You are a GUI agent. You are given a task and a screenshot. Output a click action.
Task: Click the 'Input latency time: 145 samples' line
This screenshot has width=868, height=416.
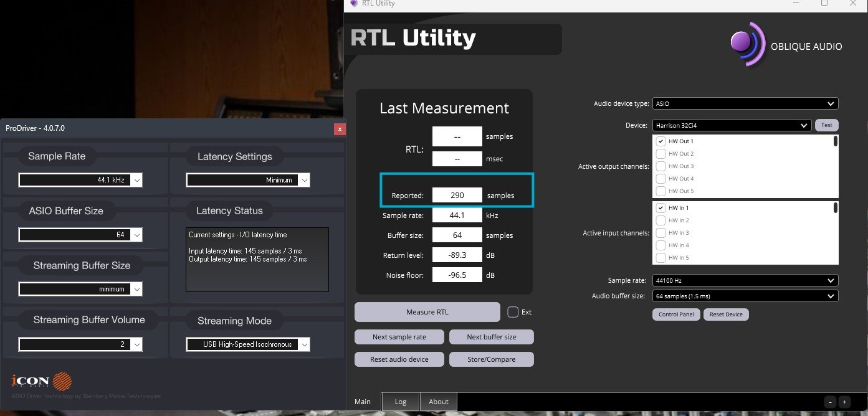point(245,251)
